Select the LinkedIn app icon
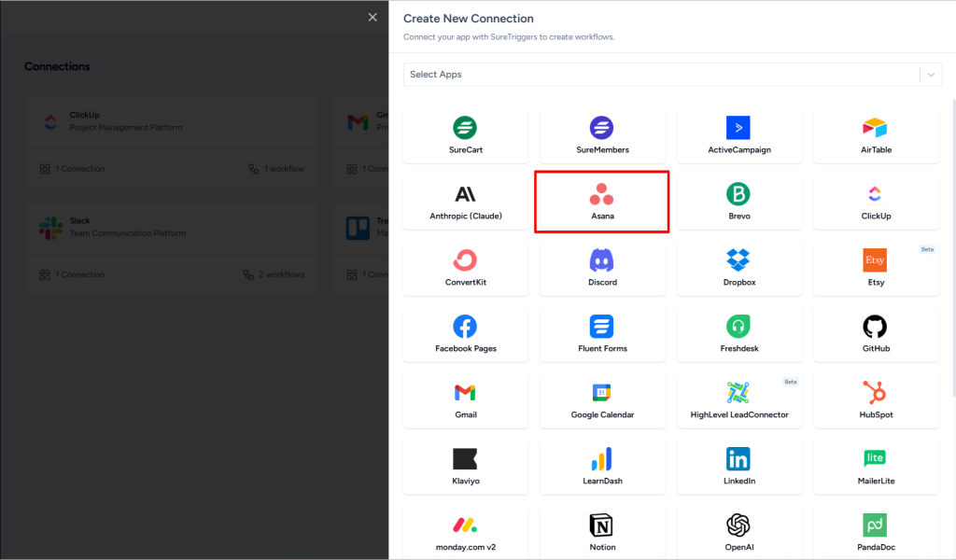Screen dimensions: 956x560 click(738, 459)
